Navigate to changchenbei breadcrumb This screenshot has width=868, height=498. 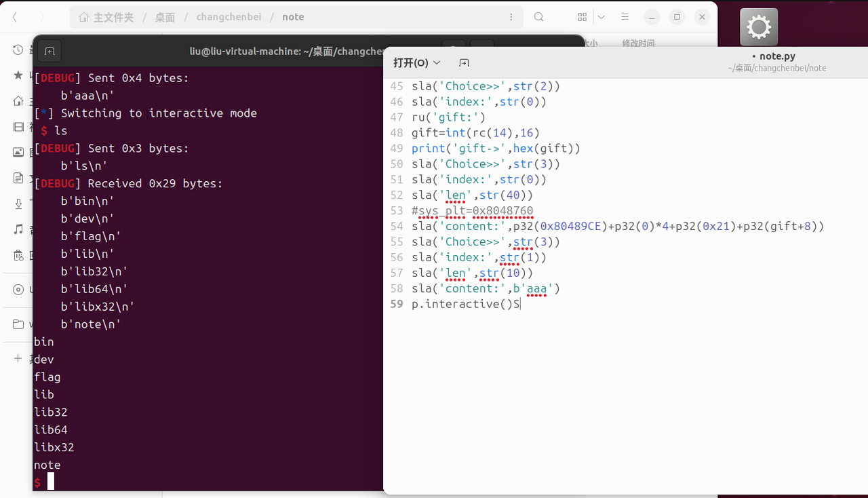pyautogui.click(x=229, y=17)
